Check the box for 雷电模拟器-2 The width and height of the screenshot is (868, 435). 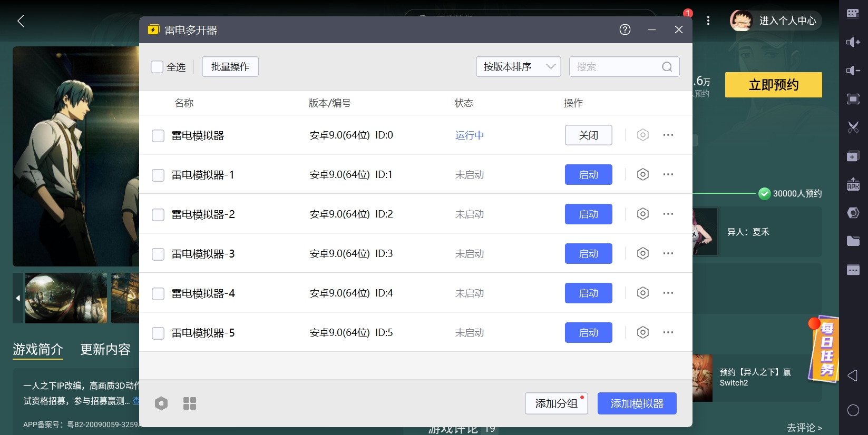point(158,214)
